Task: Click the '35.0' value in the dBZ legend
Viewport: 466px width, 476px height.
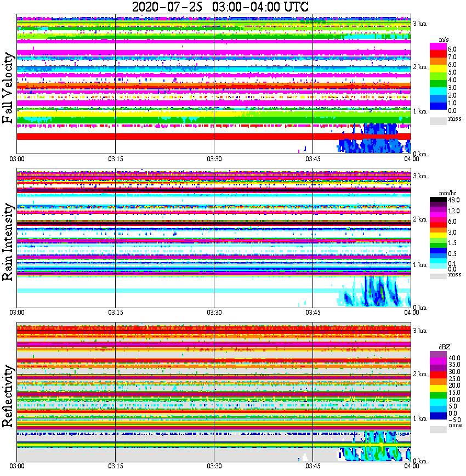Action: coord(454,365)
